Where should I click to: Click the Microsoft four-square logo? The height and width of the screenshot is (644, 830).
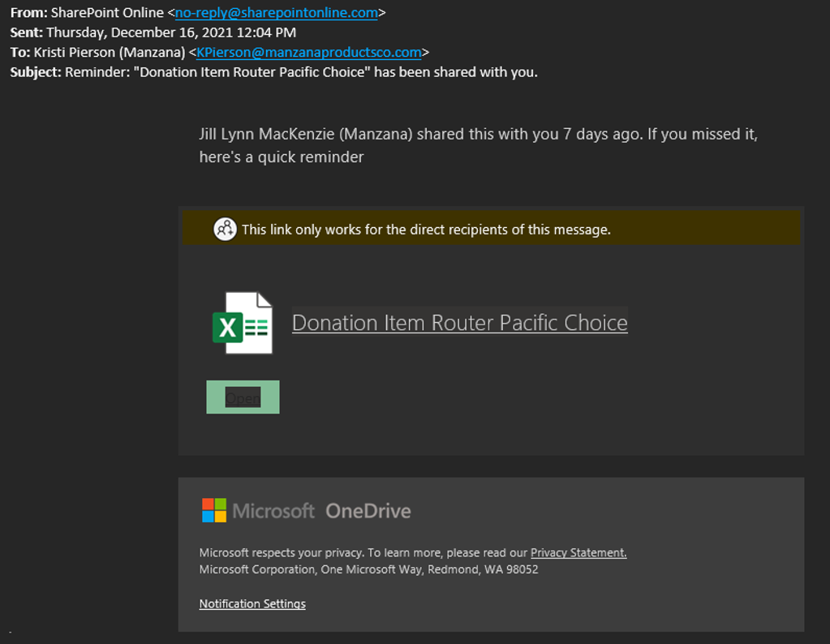(x=213, y=510)
